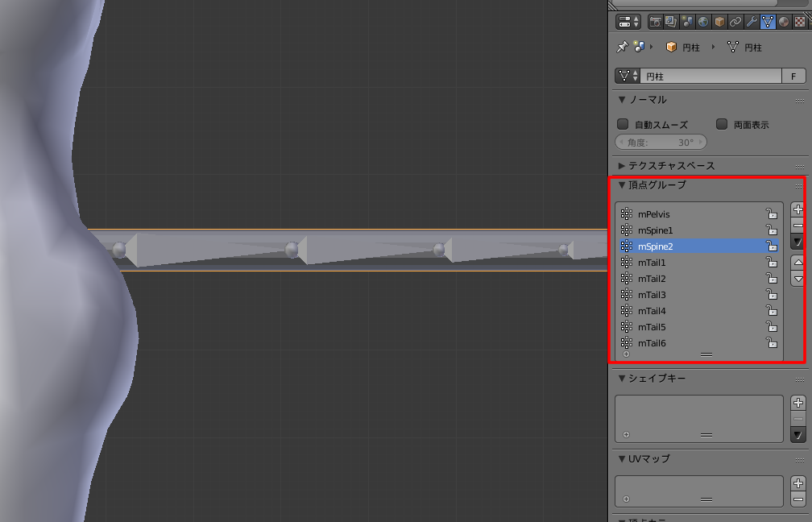Click the 角度 30° angle field
Image resolution: width=812 pixels, height=522 pixels.
[661, 142]
